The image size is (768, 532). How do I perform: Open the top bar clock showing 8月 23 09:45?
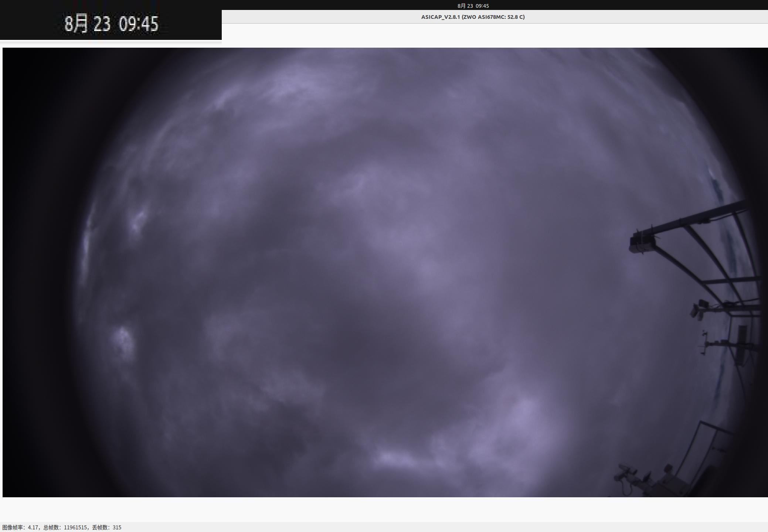473,6
